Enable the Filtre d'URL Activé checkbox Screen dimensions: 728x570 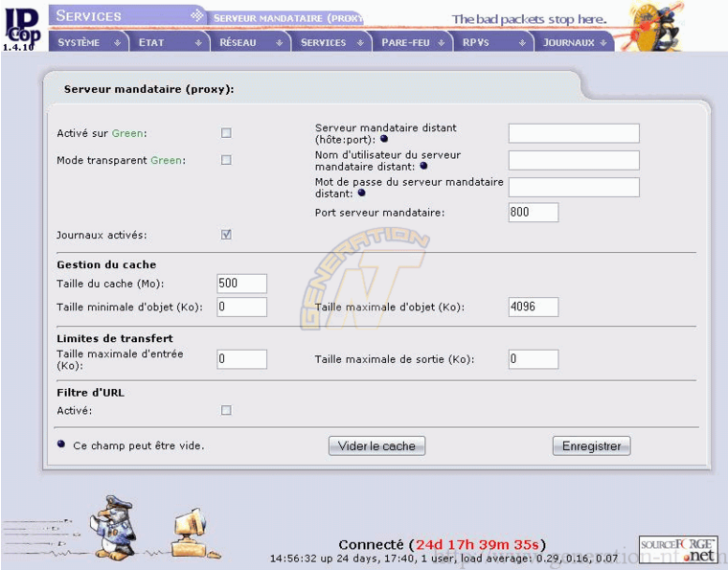(226, 410)
